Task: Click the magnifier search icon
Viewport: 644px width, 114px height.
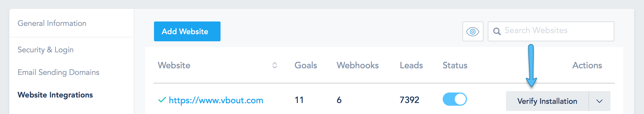Action: click(497, 31)
